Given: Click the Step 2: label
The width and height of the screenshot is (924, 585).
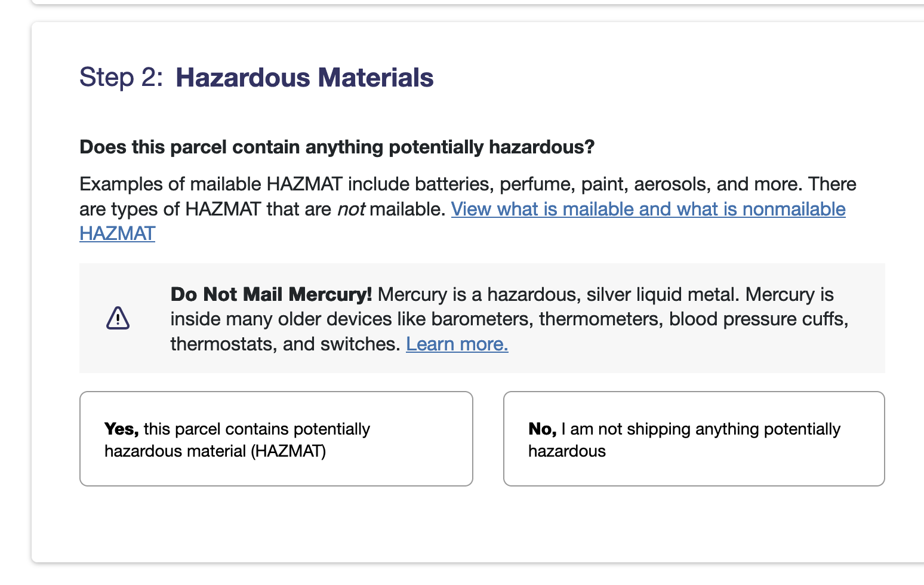Looking at the screenshot, I should [x=121, y=78].
